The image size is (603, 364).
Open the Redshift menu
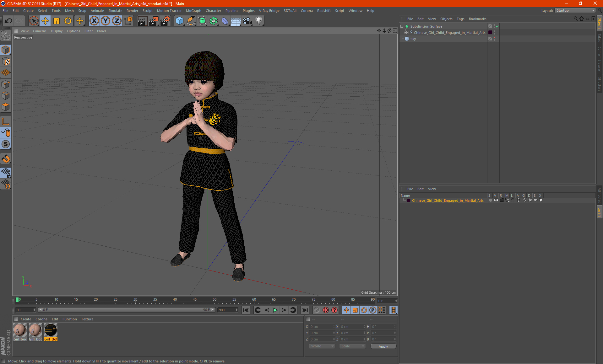tap(324, 11)
